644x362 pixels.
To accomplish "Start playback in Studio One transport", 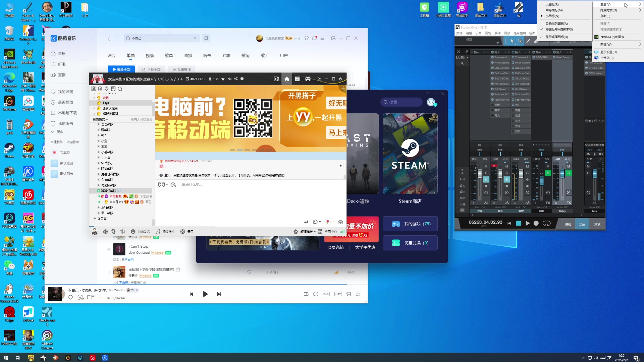I will [x=528, y=223].
